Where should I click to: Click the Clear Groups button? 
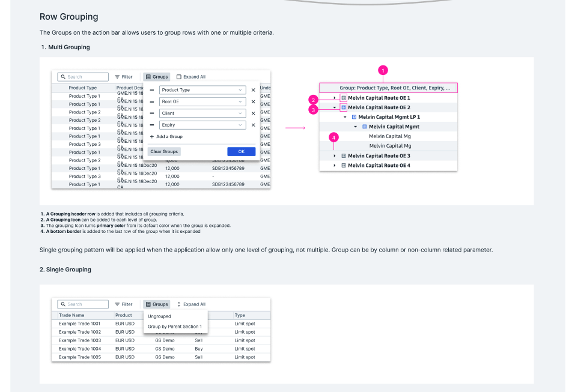coord(164,151)
